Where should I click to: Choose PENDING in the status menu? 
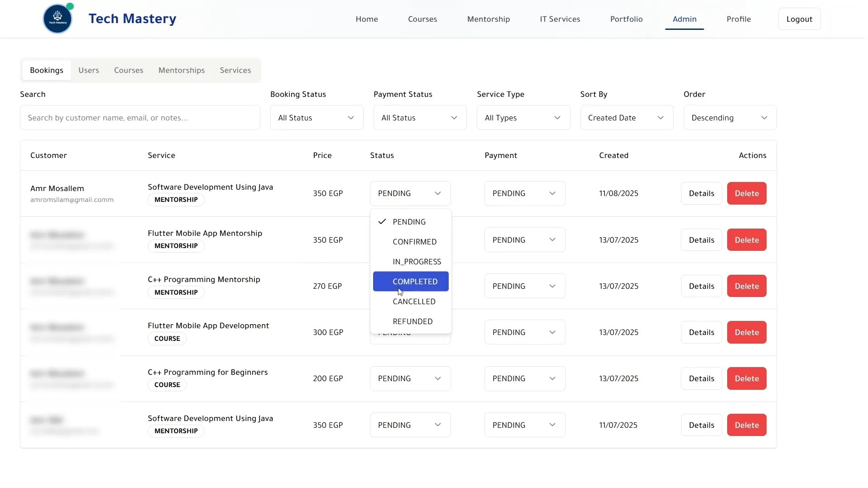coord(411,222)
